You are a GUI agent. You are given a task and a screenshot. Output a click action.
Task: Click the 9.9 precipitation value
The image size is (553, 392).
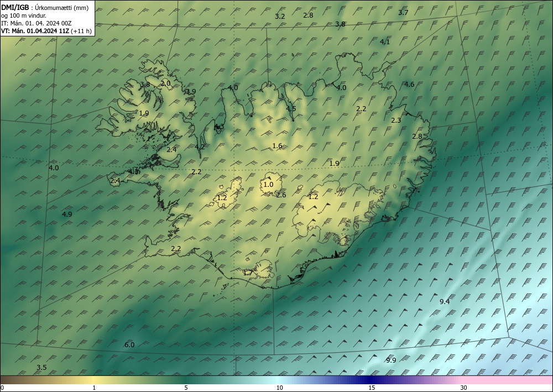point(391,360)
